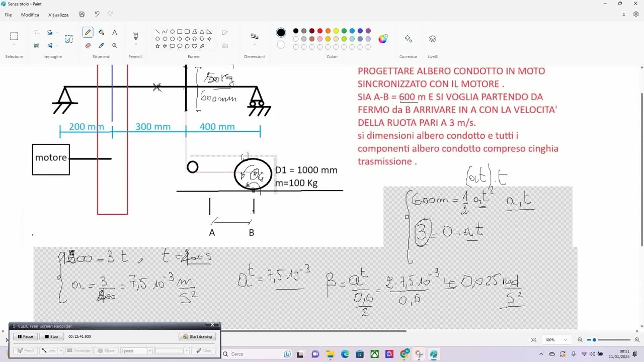This screenshot has height=362, width=644.
Task: Pick the bright red color swatch
Action: click(320, 31)
